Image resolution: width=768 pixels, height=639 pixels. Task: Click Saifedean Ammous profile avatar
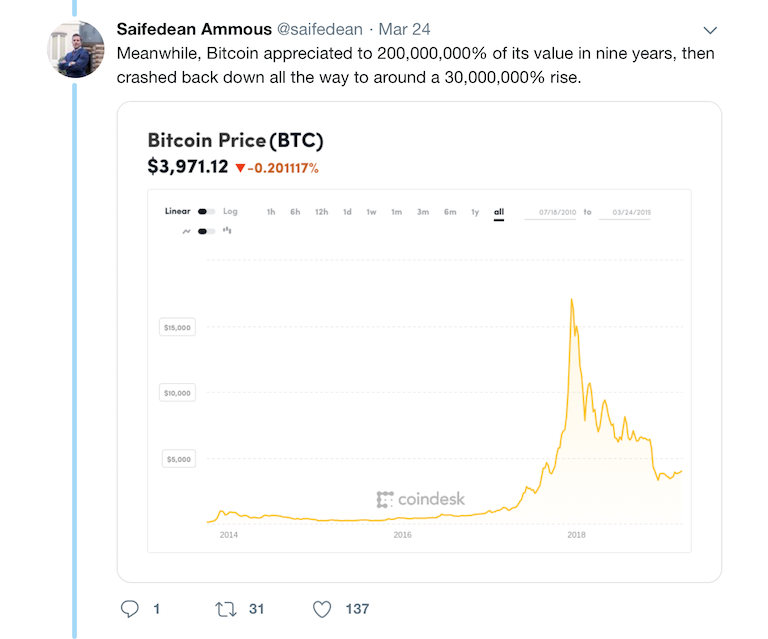[x=75, y=49]
